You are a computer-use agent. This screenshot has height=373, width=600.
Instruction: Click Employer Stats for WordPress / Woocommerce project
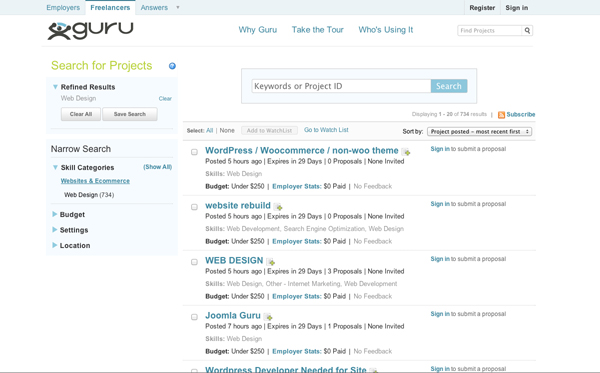coord(297,186)
